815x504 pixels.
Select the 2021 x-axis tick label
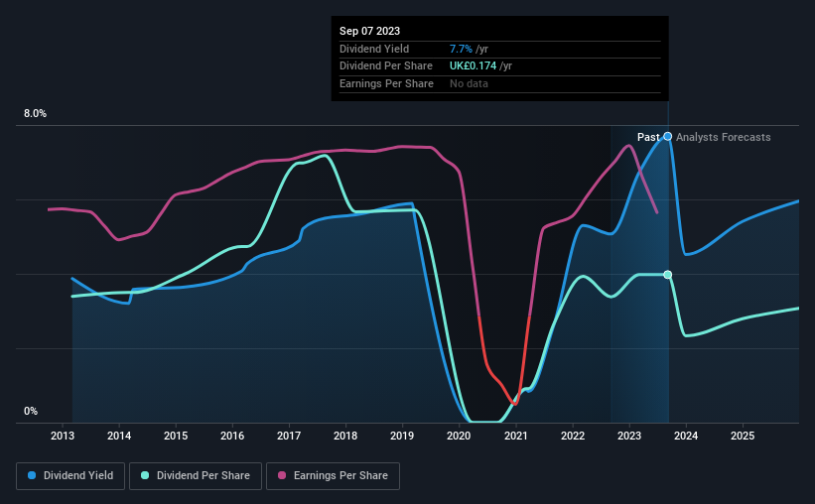515,436
